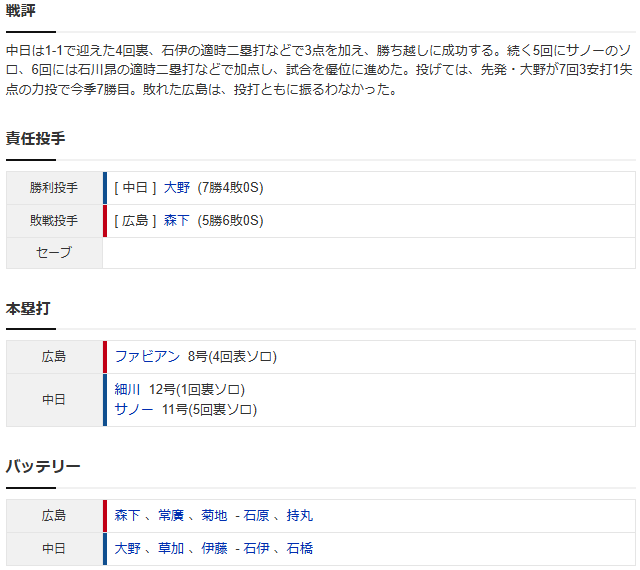Select the バッテリー section heading
Viewport: 640px width, 570px height.
pyautogui.click(x=43, y=466)
